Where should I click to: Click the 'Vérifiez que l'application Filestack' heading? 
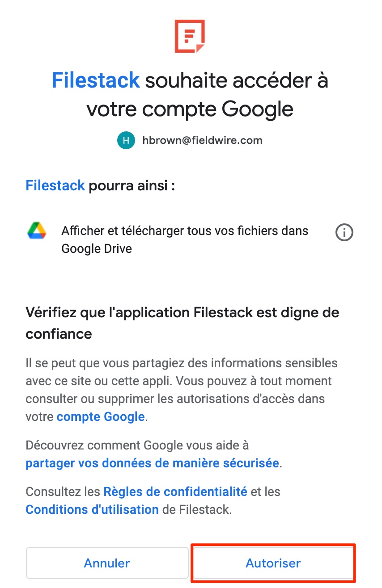click(182, 323)
